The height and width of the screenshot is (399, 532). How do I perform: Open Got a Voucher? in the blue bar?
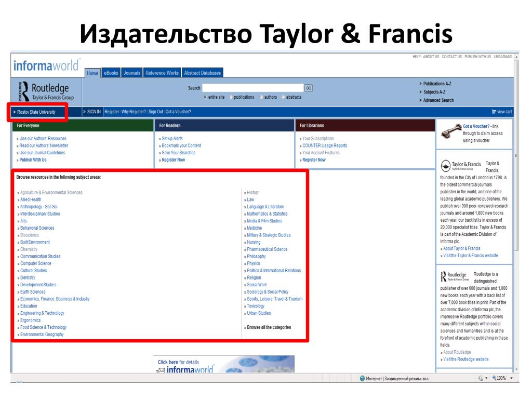click(x=178, y=112)
